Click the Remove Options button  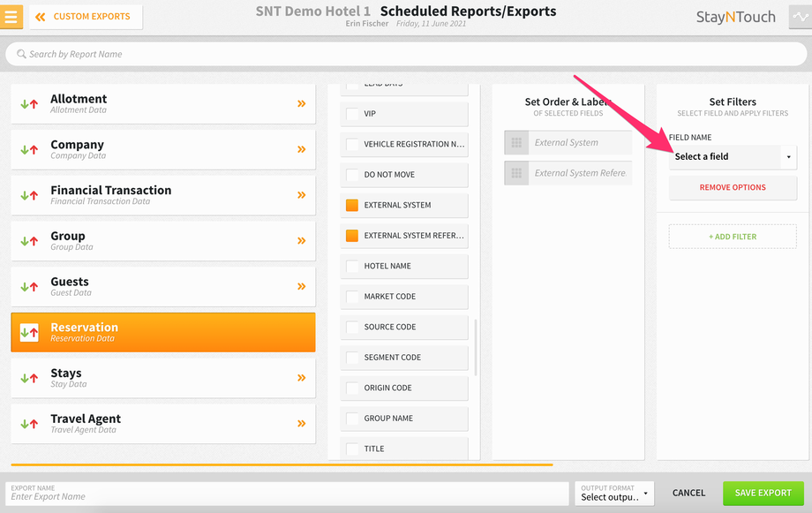[x=733, y=187]
